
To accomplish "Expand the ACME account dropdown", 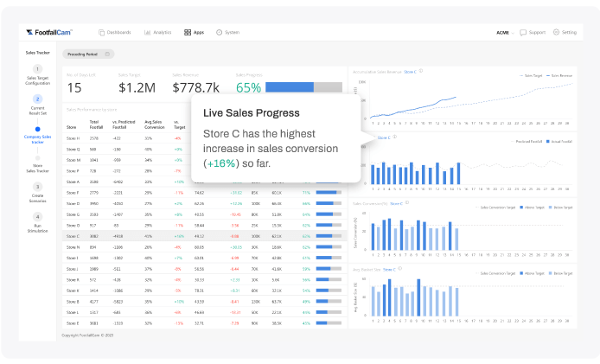I will (505, 33).
